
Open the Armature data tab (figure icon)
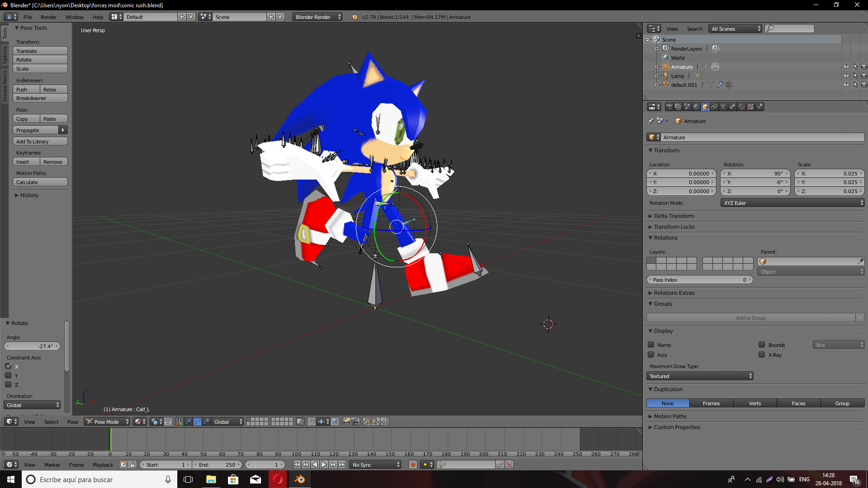click(x=723, y=107)
